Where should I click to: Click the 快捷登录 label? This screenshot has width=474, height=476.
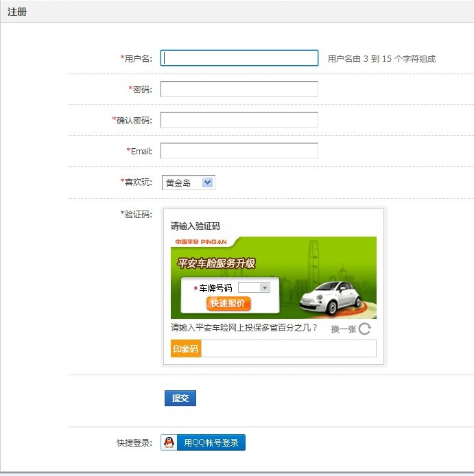pyautogui.click(x=134, y=442)
